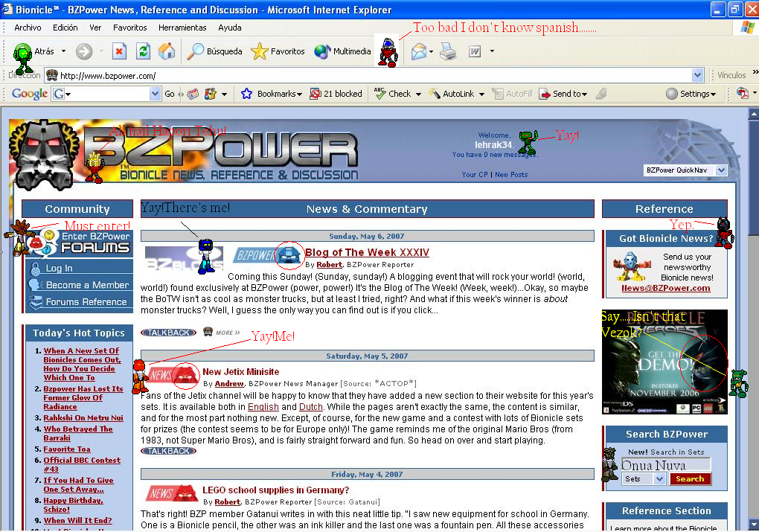Open Búsqueda search tool

pyautogui.click(x=215, y=51)
